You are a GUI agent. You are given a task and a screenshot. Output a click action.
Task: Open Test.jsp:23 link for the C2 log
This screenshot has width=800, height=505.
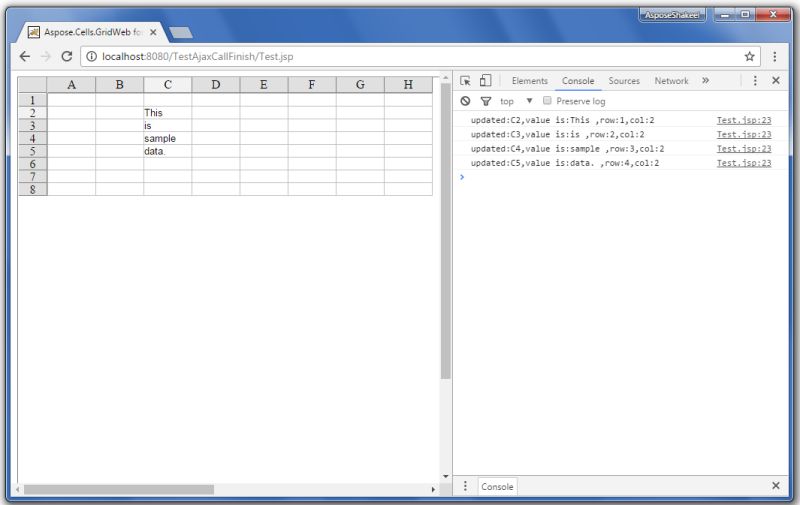[x=743, y=120]
